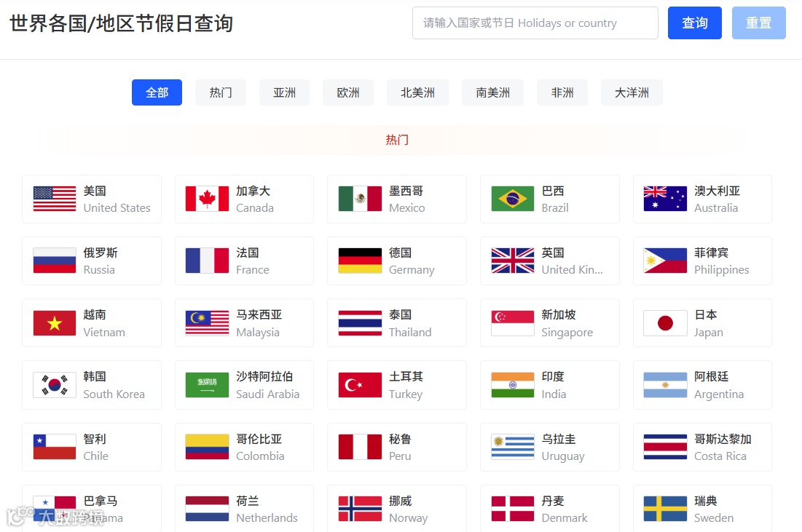The height and width of the screenshot is (532, 802).
Task: Open the 德国 Germany link
Action: [x=397, y=261]
